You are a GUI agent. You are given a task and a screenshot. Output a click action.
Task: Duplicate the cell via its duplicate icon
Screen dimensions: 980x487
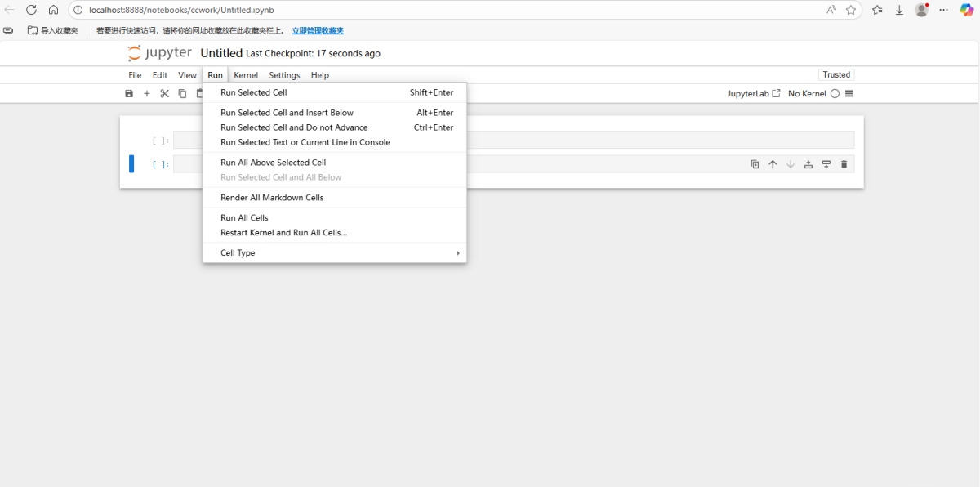755,163
